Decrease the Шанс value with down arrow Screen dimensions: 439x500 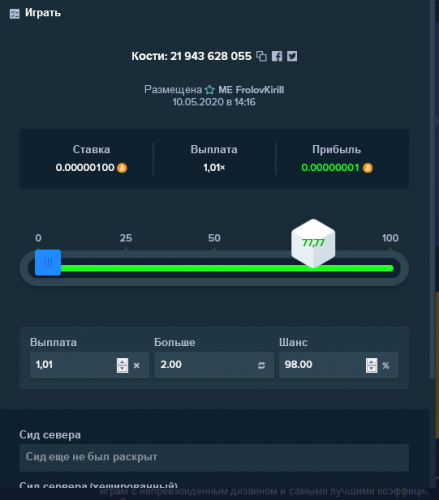point(371,369)
